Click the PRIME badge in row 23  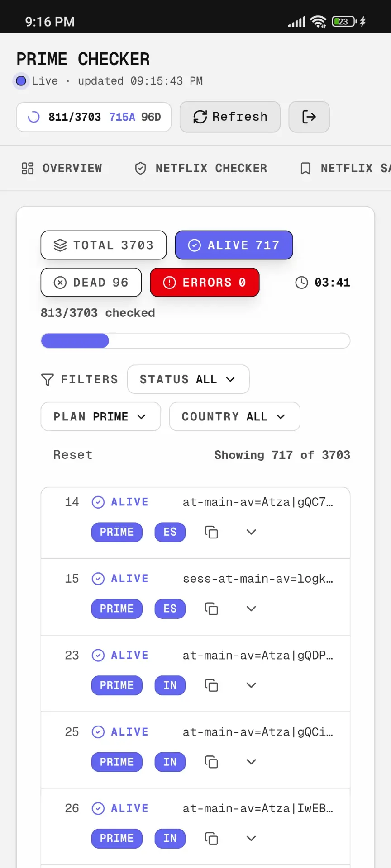pos(117,685)
